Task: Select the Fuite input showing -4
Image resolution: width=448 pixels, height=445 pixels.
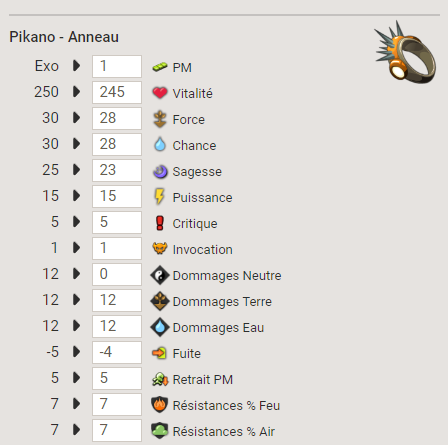Action: click(x=117, y=352)
